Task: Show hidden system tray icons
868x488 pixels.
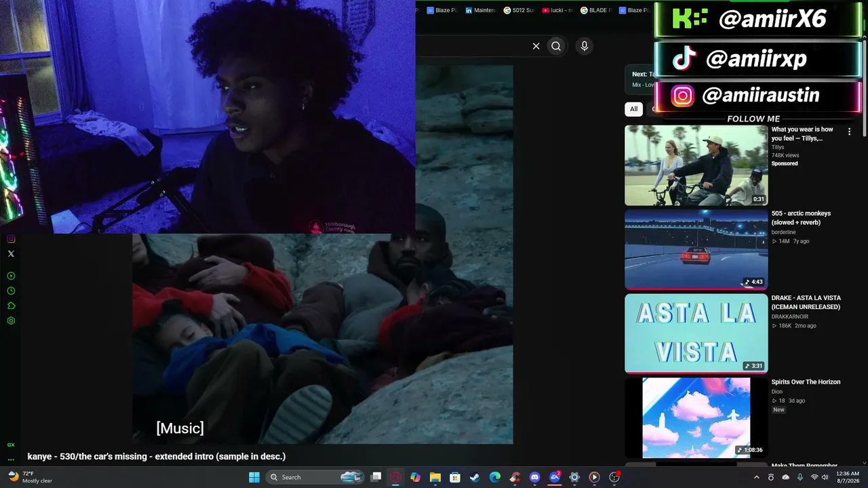Action: (x=757, y=477)
